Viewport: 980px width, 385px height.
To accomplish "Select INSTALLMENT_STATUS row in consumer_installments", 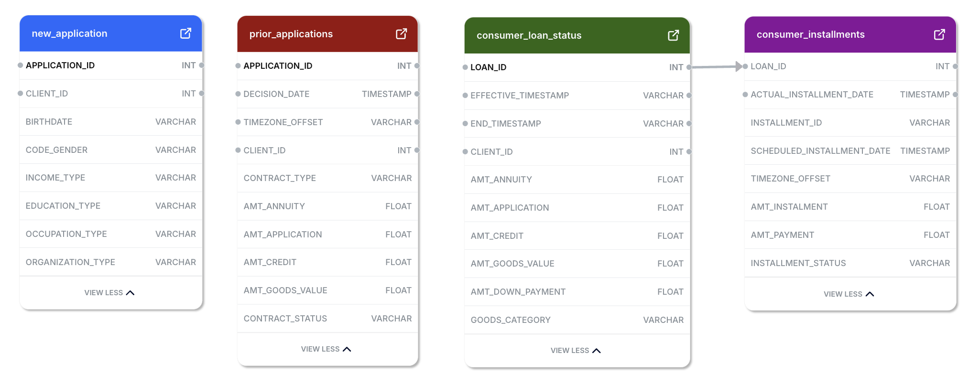I will coord(850,263).
